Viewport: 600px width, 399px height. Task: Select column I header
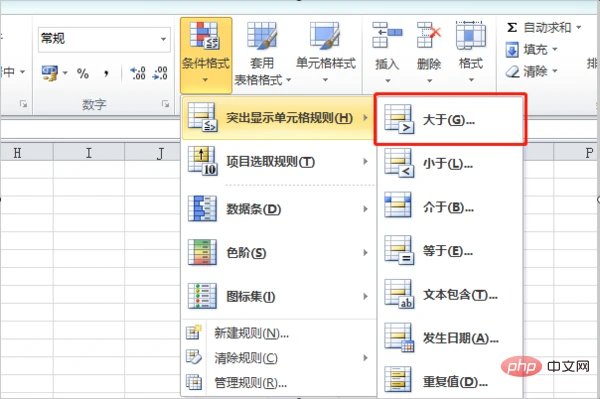89,153
